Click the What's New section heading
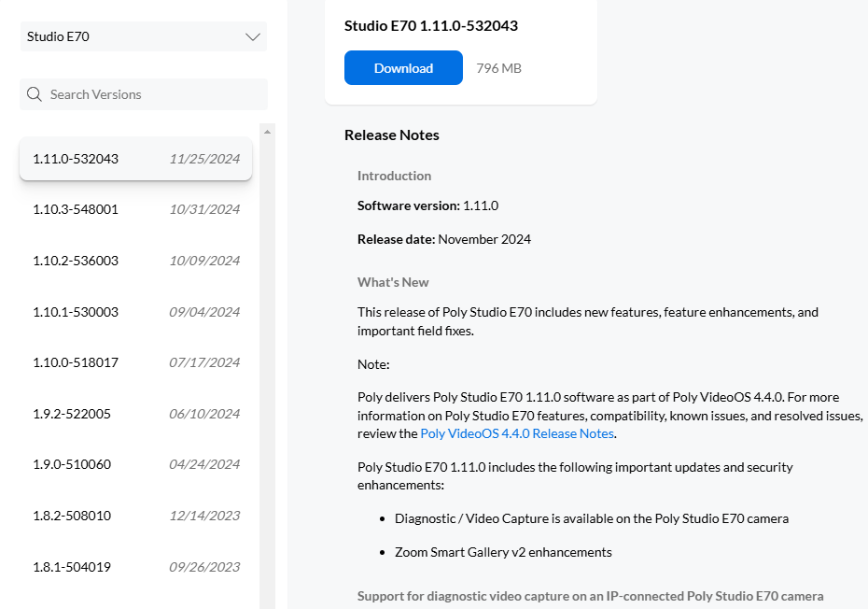The image size is (868, 609). [x=393, y=282]
